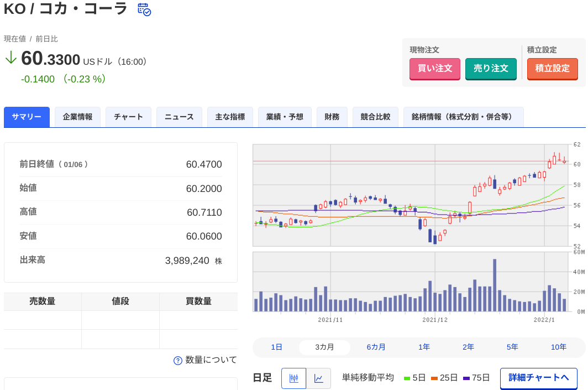Select the 3カ月 chart period
The height and width of the screenshot is (390, 588).
pos(324,347)
